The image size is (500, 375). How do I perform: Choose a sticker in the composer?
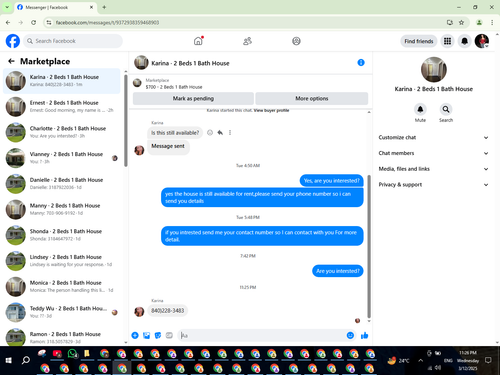click(x=158, y=335)
